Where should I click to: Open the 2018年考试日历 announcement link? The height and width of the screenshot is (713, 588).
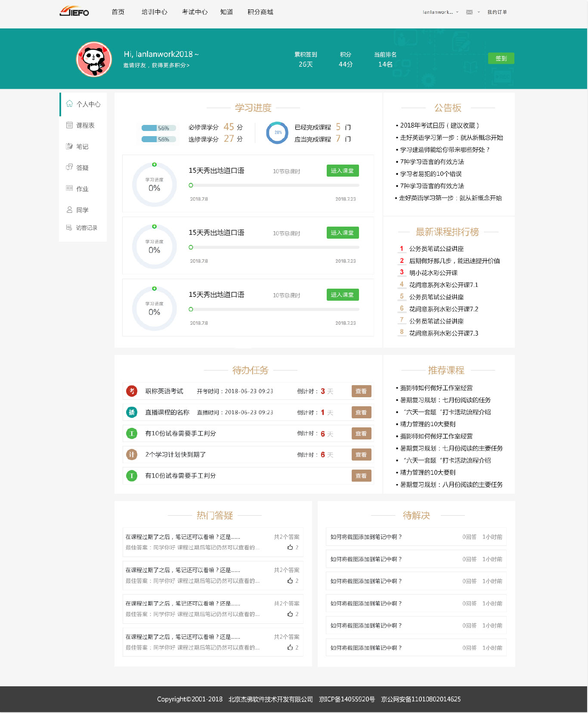tap(439, 125)
